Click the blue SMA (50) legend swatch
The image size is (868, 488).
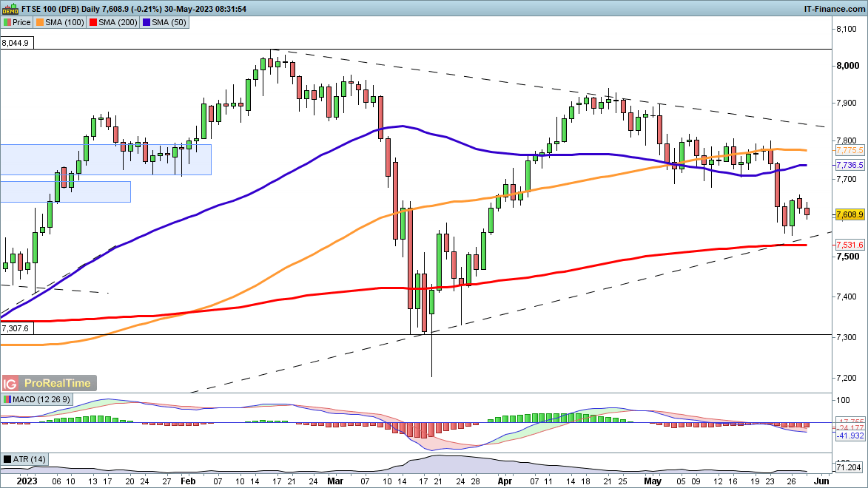pos(146,23)
